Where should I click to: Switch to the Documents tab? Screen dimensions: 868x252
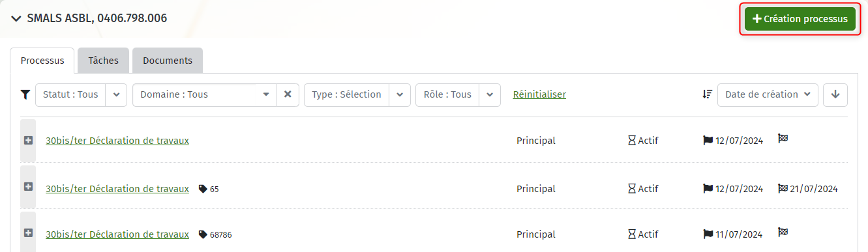pyautogui.click(x=168, y=61)
